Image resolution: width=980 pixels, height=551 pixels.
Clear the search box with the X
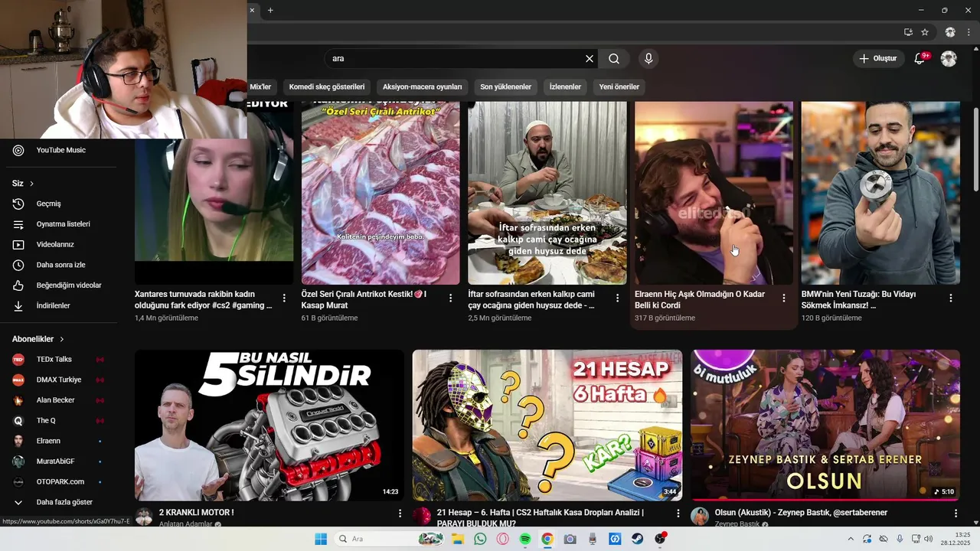pyautogui.click(x=590, y=58)
